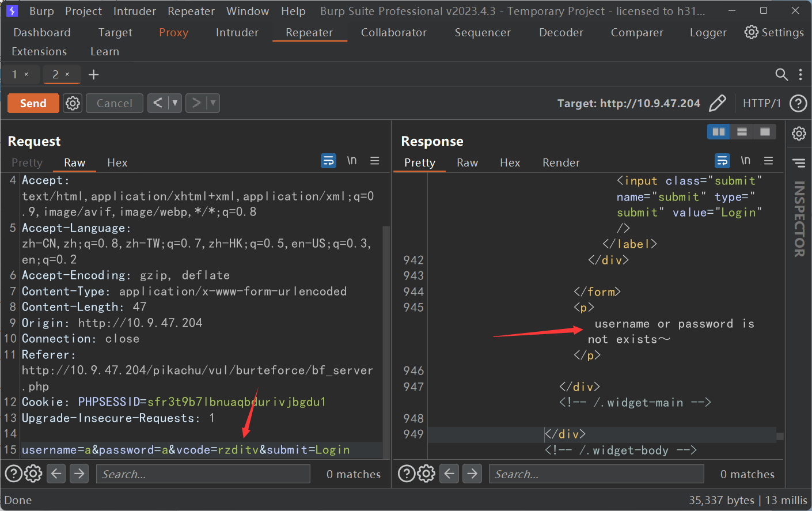This screenshot has height=511, width=812.
Task: Expand the Inspector side panel
Action: point(799,163)
